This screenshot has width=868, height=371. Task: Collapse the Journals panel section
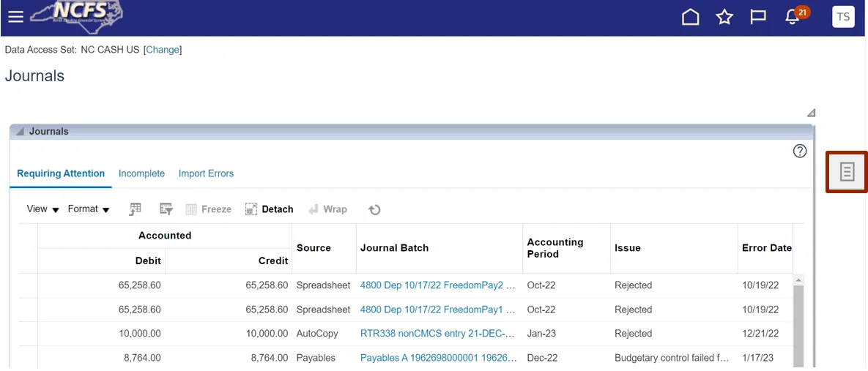(x=20, y=132)
